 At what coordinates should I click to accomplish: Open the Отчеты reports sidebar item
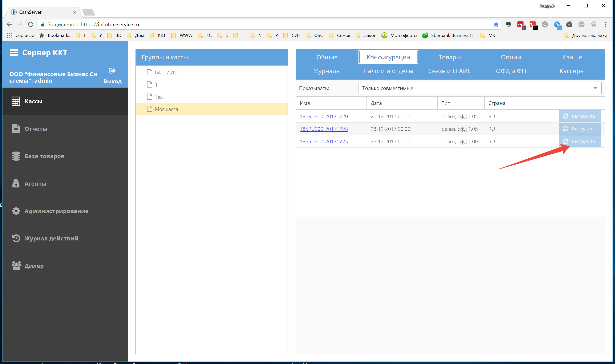coord(36,129)
